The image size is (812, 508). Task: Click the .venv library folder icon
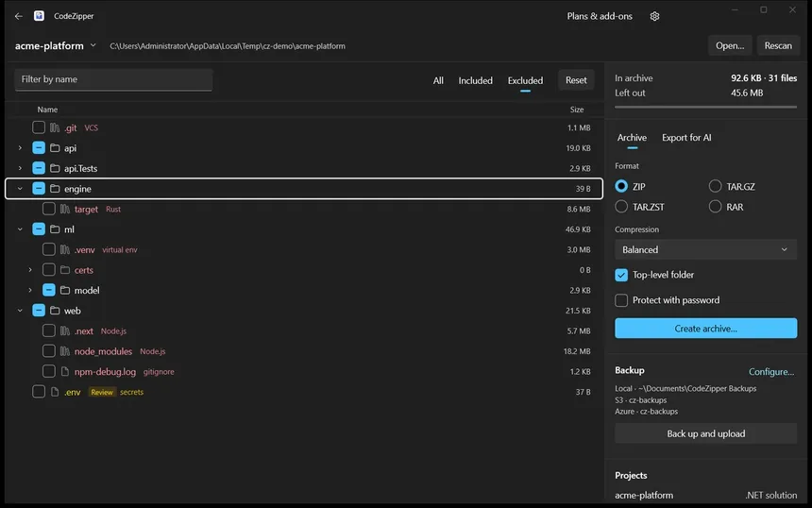[x=65, y=249]
